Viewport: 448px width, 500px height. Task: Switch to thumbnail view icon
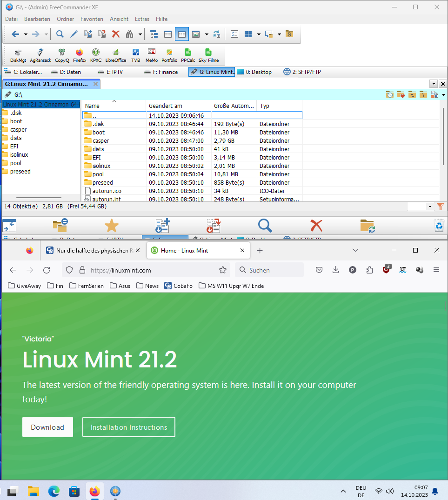tap(196, 34)
